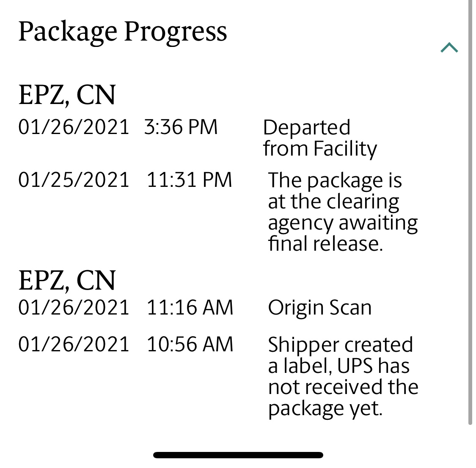Tap the Package Progress heading
The image size is (476, 468).
coord(123,32)
